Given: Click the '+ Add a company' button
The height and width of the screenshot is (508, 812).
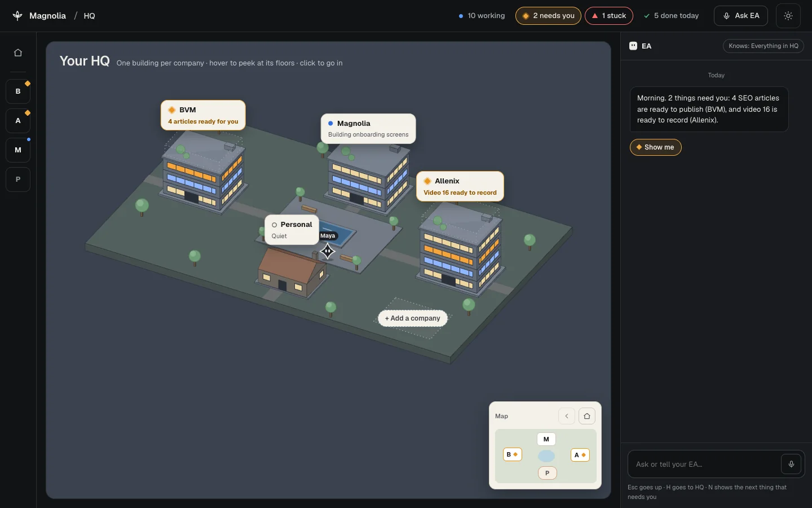Looking at the screenshot, I should coord(413,318).
